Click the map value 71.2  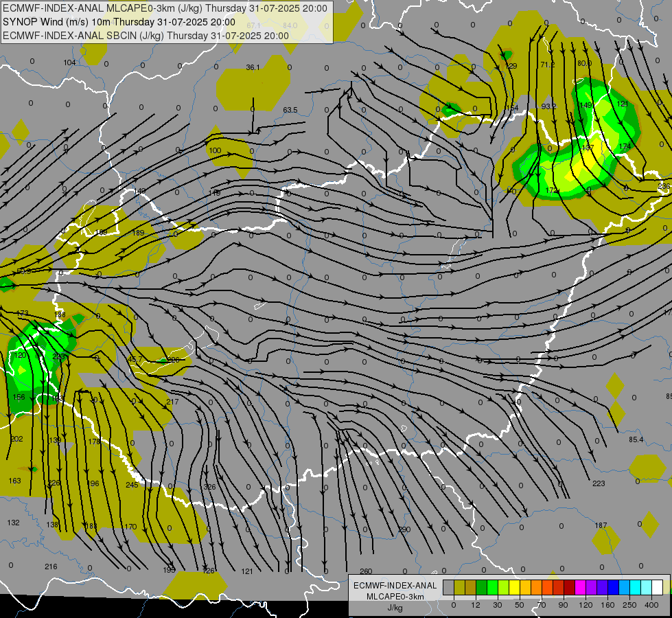[548, 65]
